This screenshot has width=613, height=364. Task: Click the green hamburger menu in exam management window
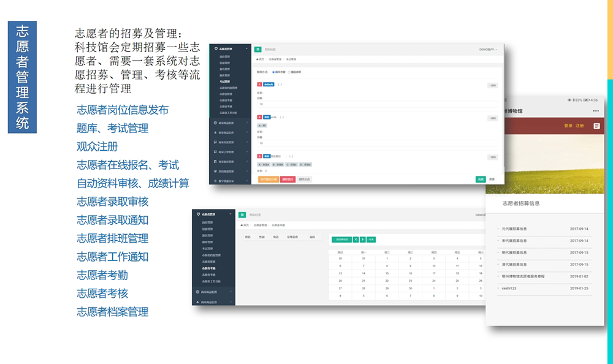(257, 49)
